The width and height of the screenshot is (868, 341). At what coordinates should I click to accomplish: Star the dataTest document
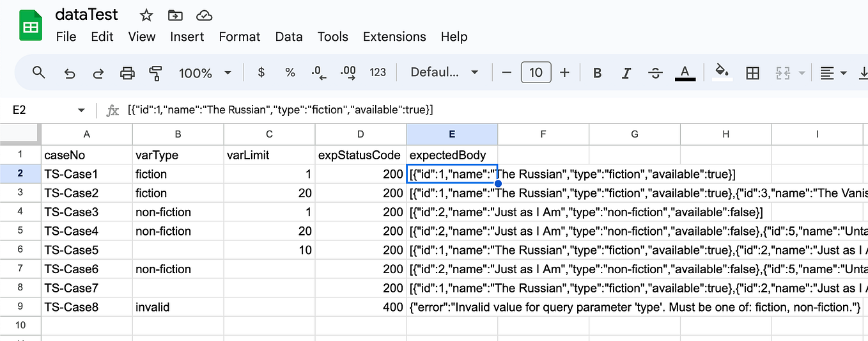(146, 15)
